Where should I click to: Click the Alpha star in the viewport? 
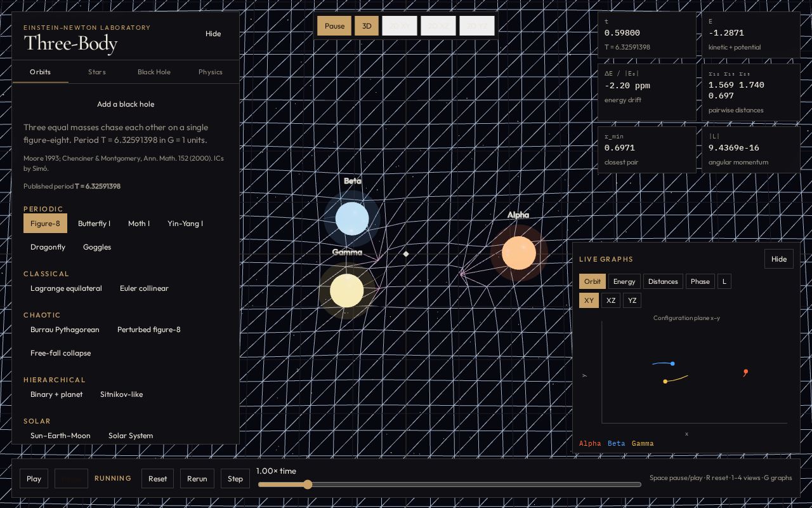pyautogui.click(x=519, y=253)
